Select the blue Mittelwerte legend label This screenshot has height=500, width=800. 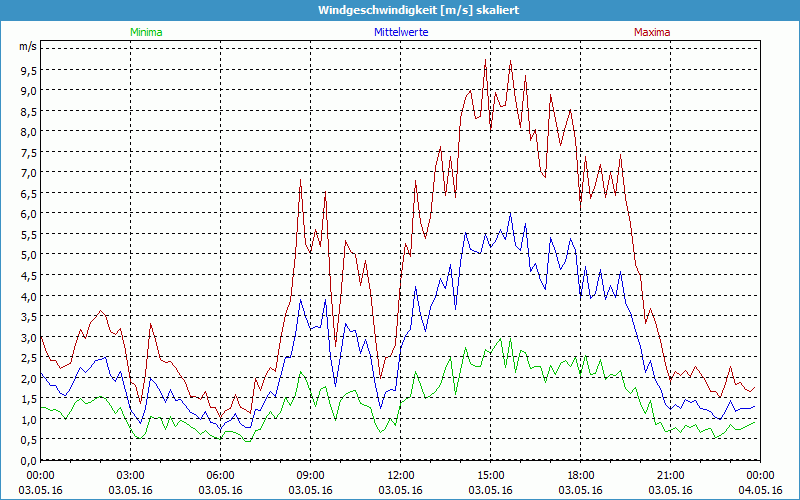point(399,32)
